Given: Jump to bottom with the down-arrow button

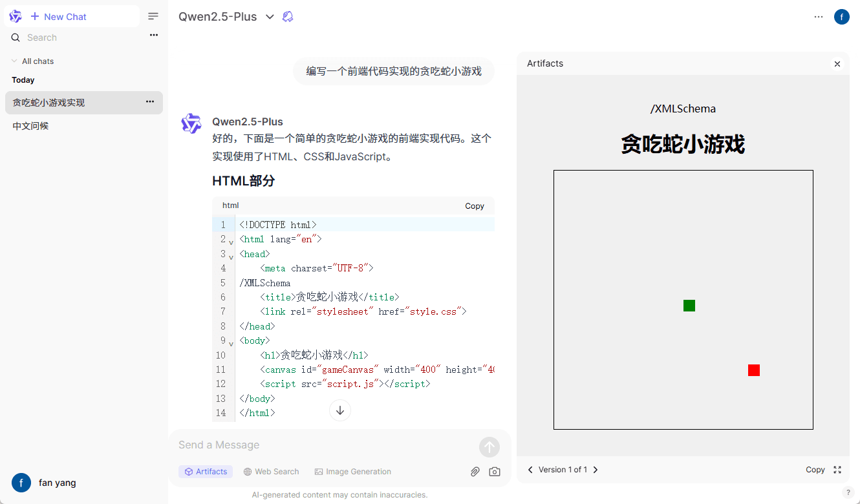Looking at the screenshot, I should pyautogui.click(x=340, y=410).
